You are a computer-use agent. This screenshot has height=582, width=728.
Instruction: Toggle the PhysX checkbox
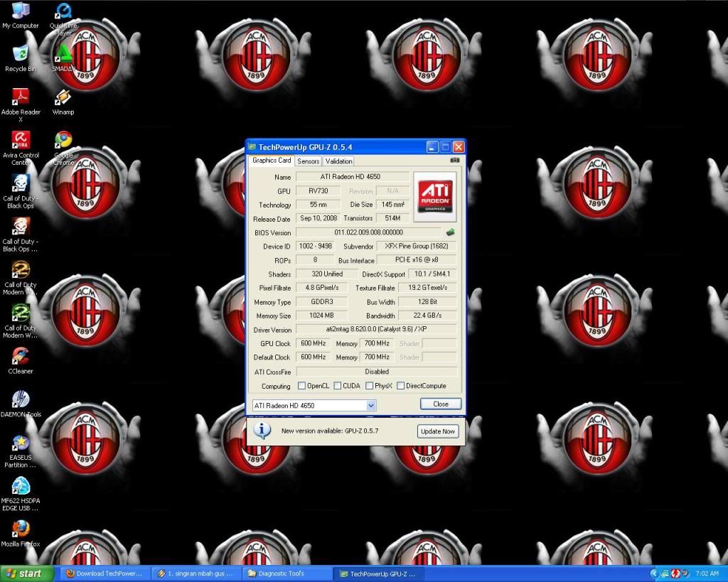pyautogui.click(x=369, y=386)
